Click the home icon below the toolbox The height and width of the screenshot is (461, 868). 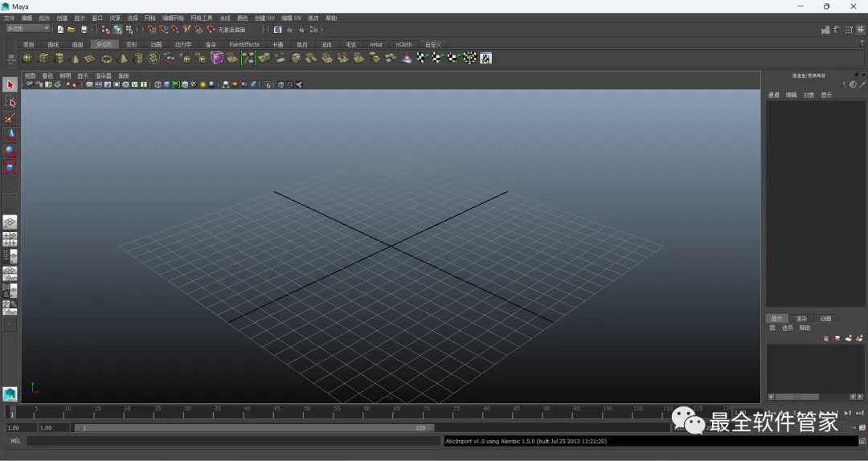click(10, 394)
